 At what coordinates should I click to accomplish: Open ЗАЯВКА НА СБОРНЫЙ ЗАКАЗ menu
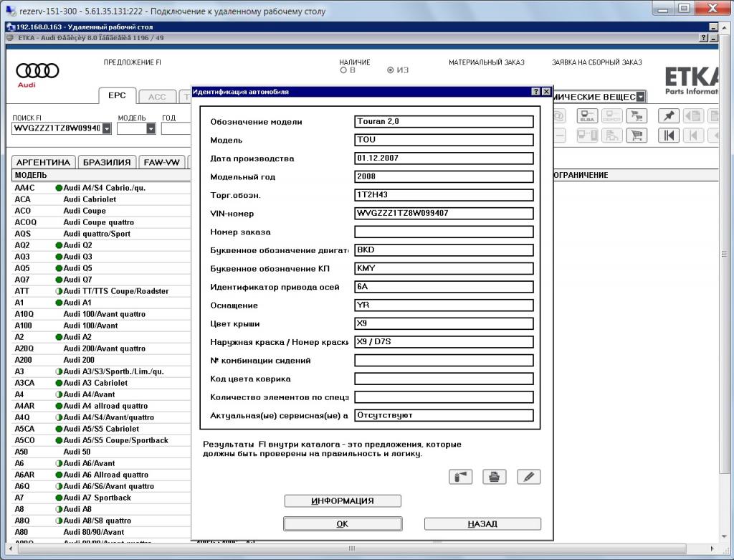click(x=597, y=62)
